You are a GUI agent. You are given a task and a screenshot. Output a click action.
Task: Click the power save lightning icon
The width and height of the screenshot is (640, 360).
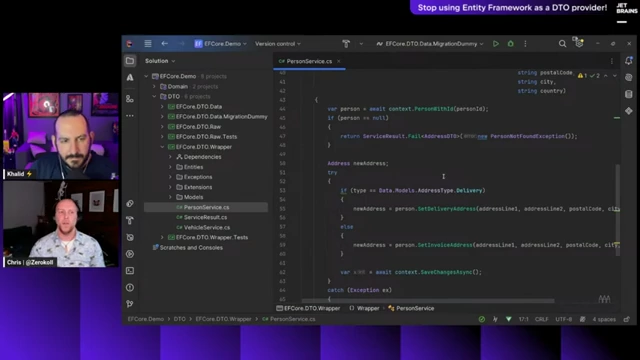click(x=495, y=319)
